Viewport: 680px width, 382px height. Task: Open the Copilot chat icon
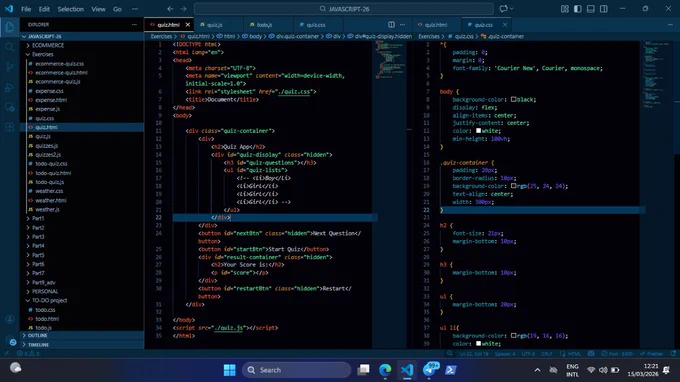click(503, 9)
